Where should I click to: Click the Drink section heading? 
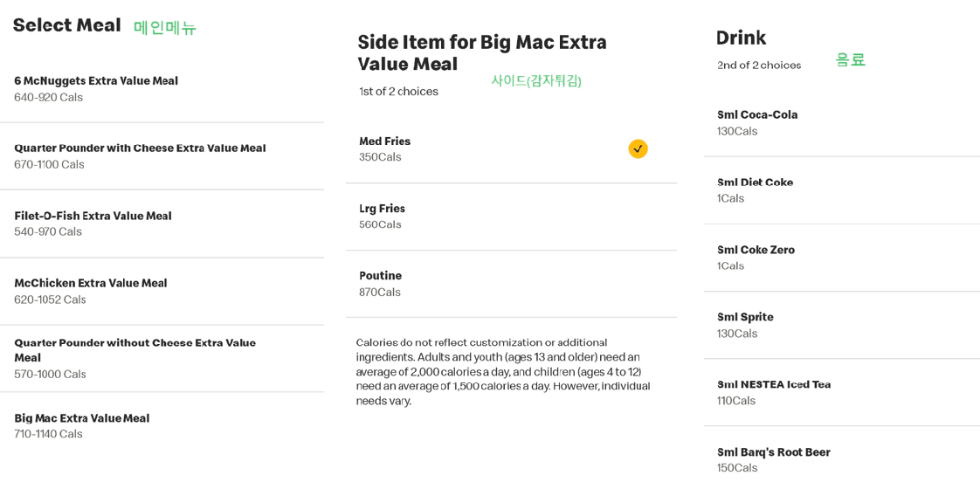click(741, 38)
